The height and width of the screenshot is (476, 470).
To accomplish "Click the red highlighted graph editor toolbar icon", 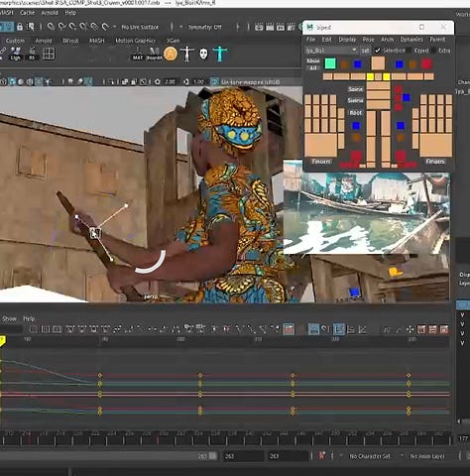I will click(x=289, y=329).
